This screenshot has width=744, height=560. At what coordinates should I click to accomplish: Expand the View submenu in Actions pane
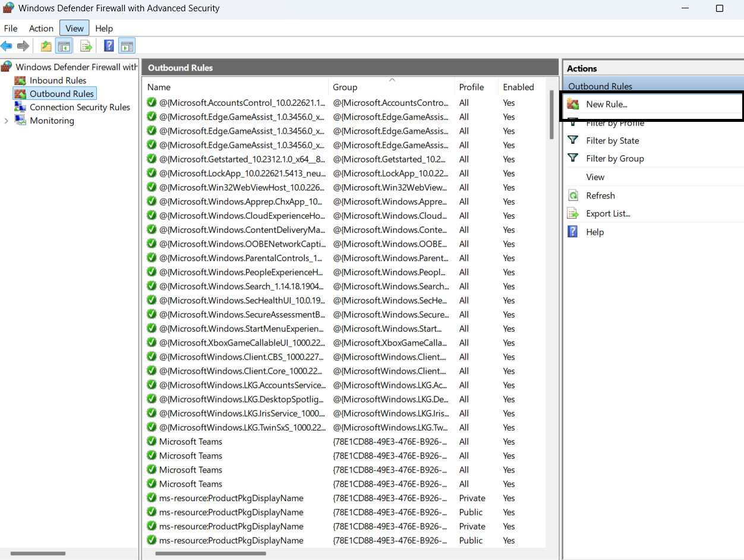(595, 177)
